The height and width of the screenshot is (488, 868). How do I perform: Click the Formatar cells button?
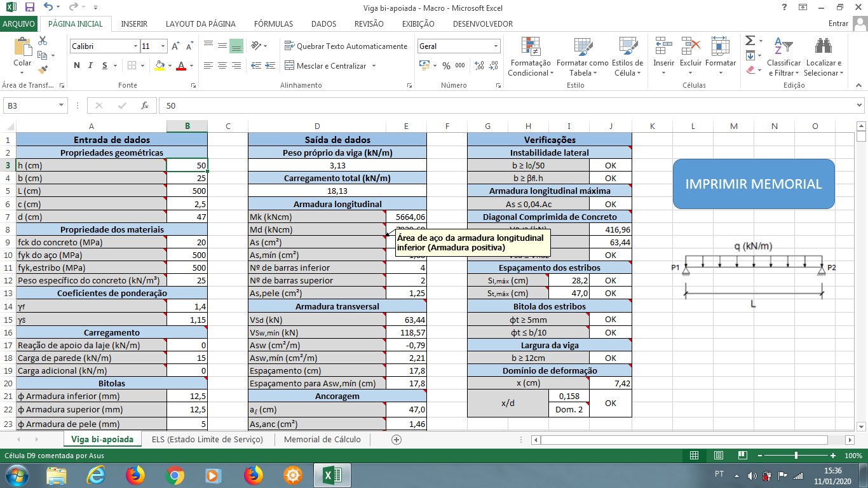[721, 56]
